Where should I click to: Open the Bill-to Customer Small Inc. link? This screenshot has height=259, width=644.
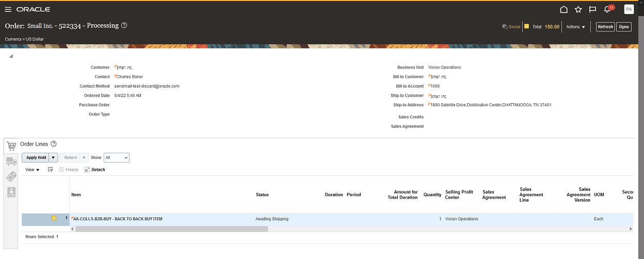(439, 77)
